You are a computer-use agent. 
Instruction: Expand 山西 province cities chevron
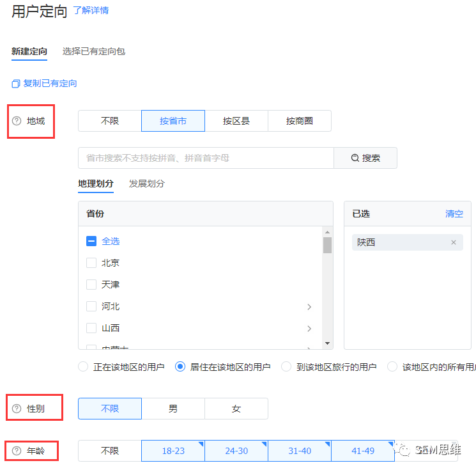(x=309, y=329)
